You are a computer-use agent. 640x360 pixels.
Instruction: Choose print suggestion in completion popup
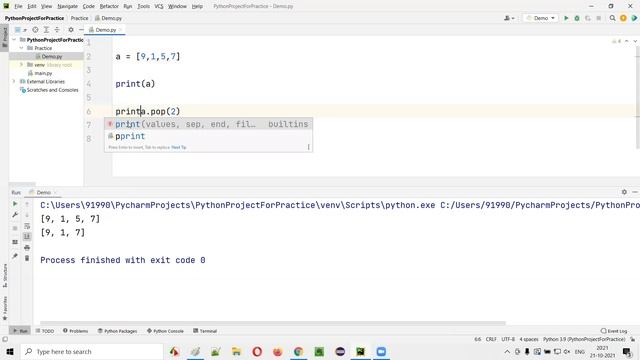pyautogui.click(x=208, y=124)
